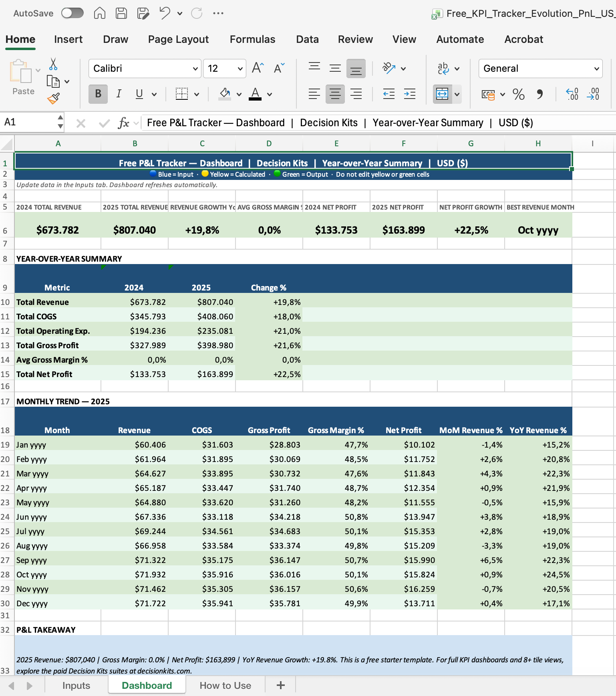Open the General number format dropdown
This screenshot has width=616, height=696.
pyautogui.click(x=596, y=69)
